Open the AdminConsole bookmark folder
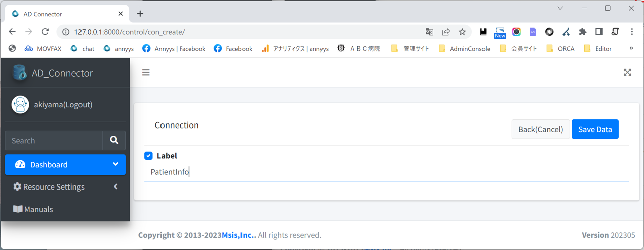 coord(464,49)
